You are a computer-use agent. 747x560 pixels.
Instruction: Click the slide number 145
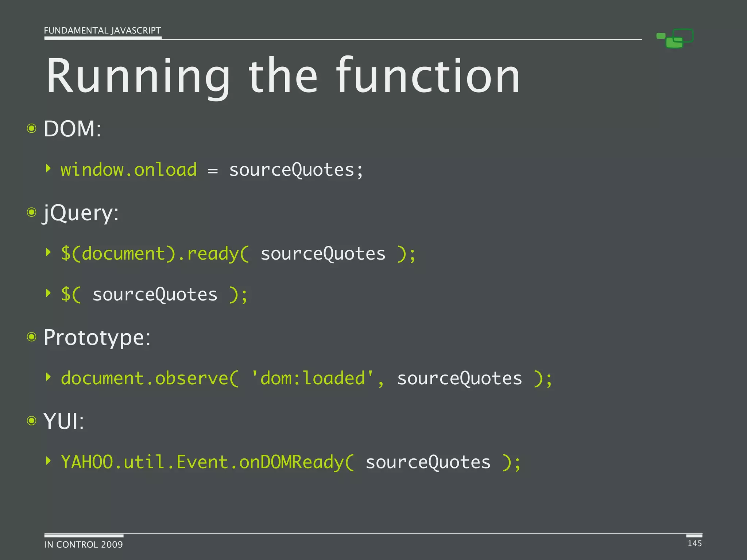[694, 543]
